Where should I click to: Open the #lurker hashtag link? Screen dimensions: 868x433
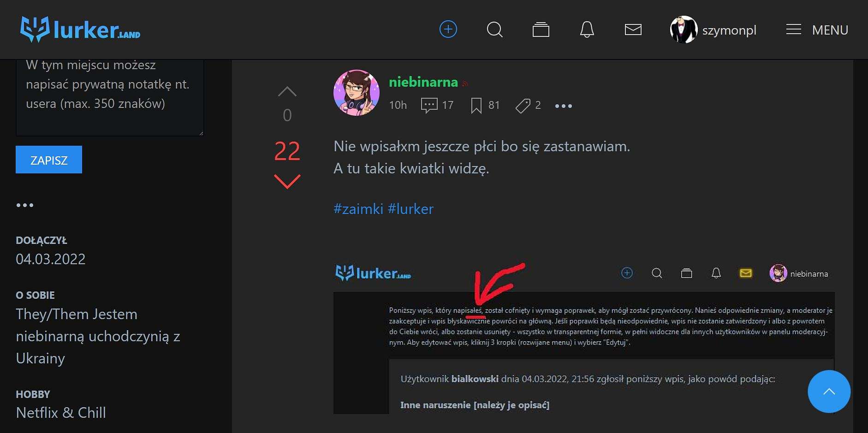[x=410, y=209]
